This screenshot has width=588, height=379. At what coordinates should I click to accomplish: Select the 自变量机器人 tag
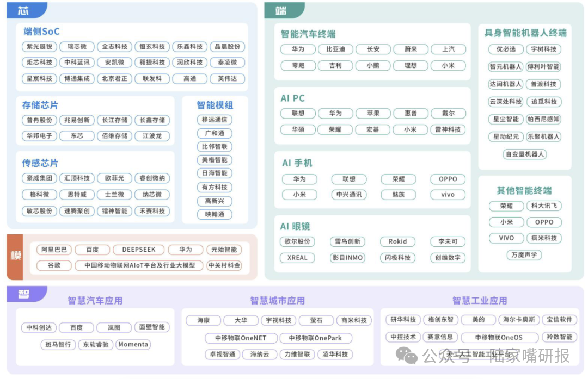click(525, 154)
